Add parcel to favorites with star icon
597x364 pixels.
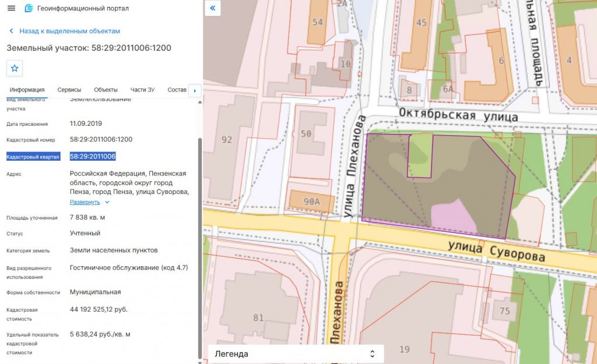click(x=15, y=68)
